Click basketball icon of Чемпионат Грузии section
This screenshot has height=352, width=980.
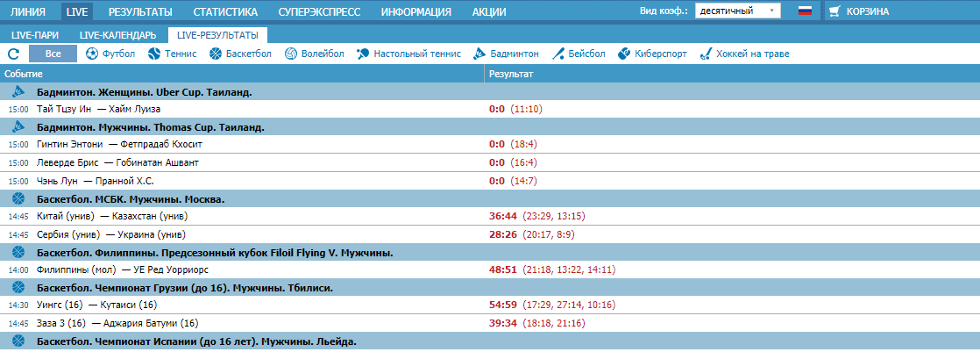tap(18, 288)
